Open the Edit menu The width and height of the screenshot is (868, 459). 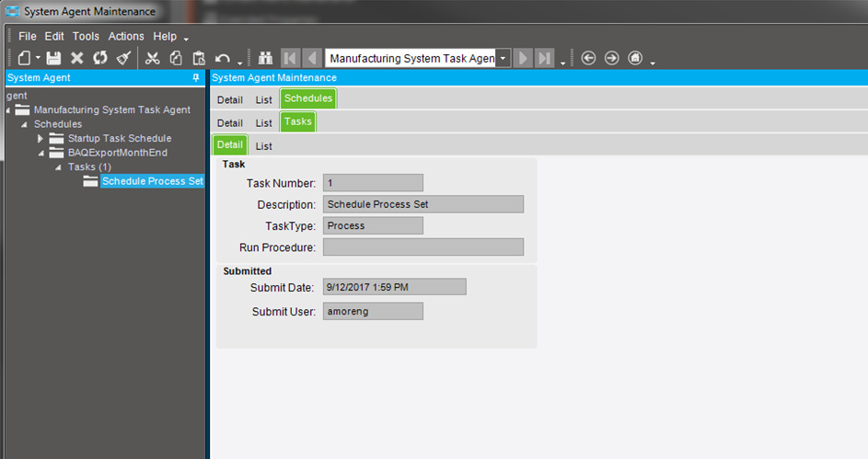pos(54,36)
